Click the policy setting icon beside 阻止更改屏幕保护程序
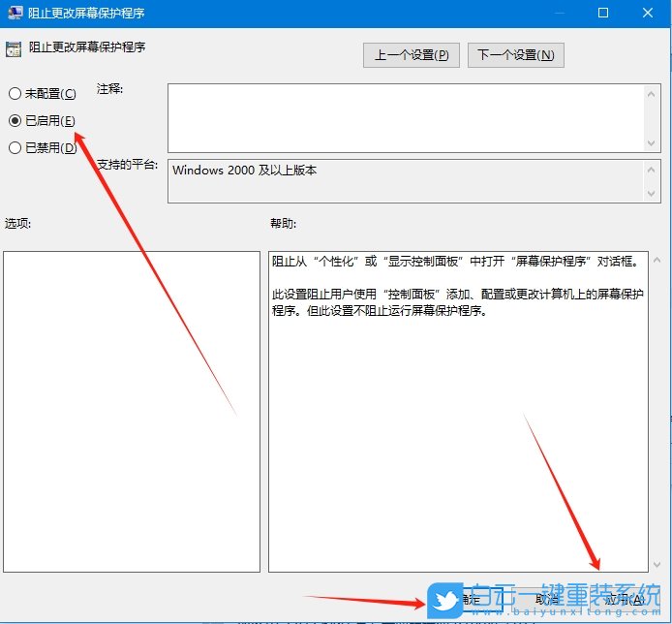 click(14, 49)
